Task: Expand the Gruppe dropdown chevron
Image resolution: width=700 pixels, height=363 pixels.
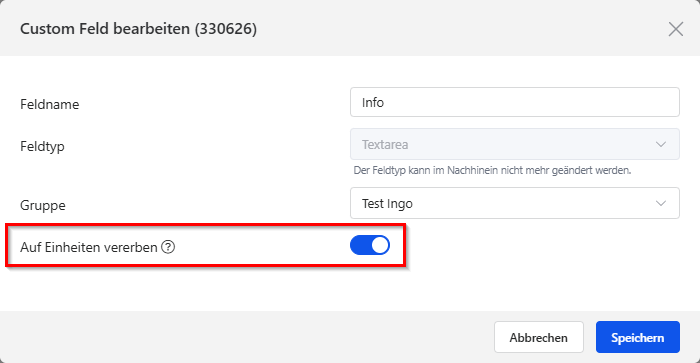Action: tap(661, 203)
